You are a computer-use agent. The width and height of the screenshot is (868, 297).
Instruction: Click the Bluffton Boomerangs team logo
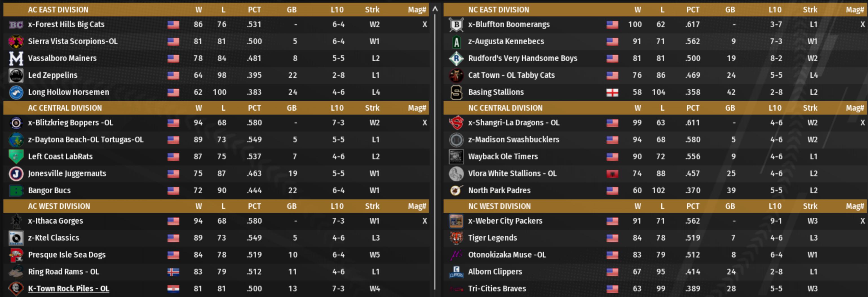(x=456, y=25)
